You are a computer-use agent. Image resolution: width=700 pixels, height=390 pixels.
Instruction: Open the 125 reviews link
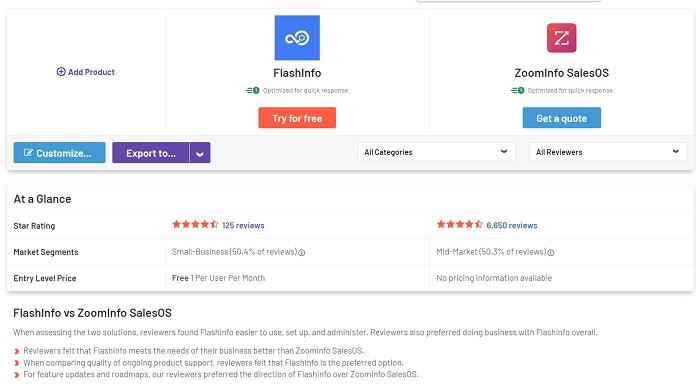click(x=243, y=225)
